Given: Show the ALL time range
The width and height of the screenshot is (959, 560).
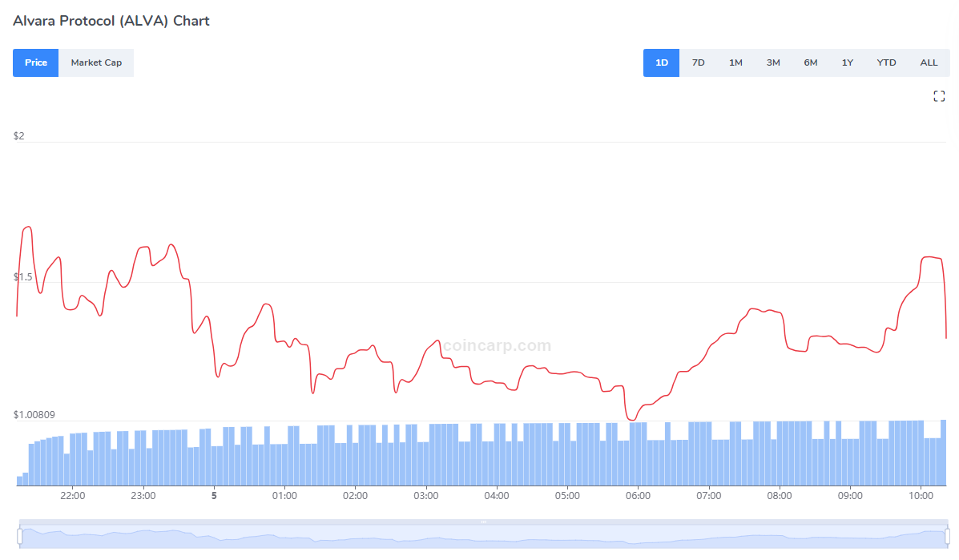Looking at the screenshot, I should click(x=929, y=62).
